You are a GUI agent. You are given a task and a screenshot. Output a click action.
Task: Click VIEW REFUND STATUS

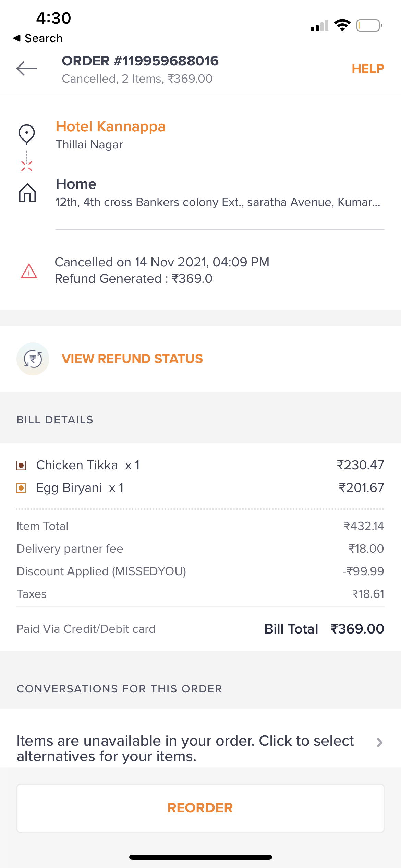[x=132, y=359]
